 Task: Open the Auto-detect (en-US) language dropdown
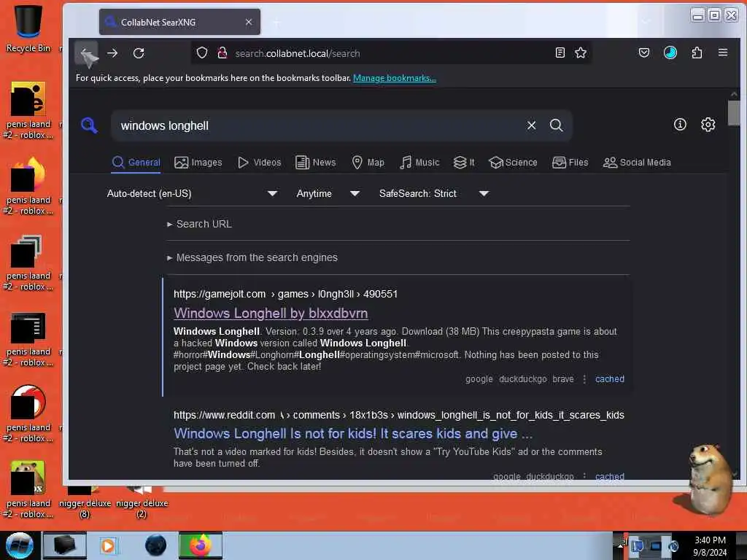[192, 193]
